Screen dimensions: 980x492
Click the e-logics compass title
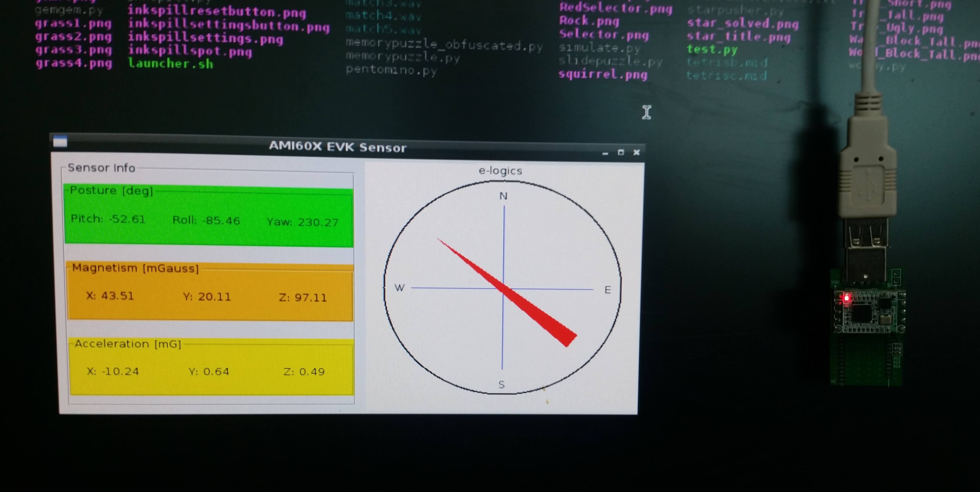tap(500, 171)
